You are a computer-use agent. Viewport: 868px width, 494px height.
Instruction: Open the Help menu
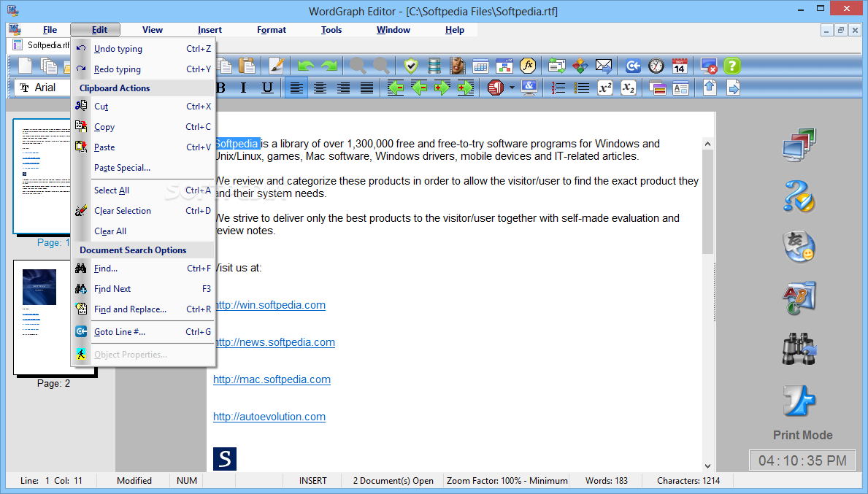point(455,30)
